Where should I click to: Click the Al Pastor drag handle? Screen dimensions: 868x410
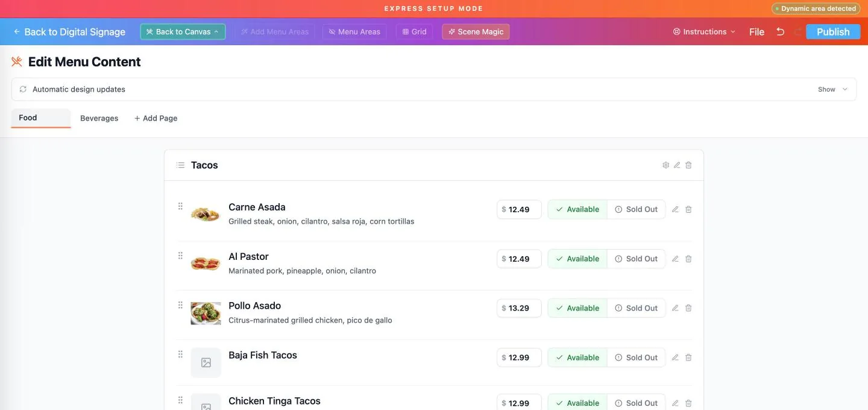(x=180, y=256)
